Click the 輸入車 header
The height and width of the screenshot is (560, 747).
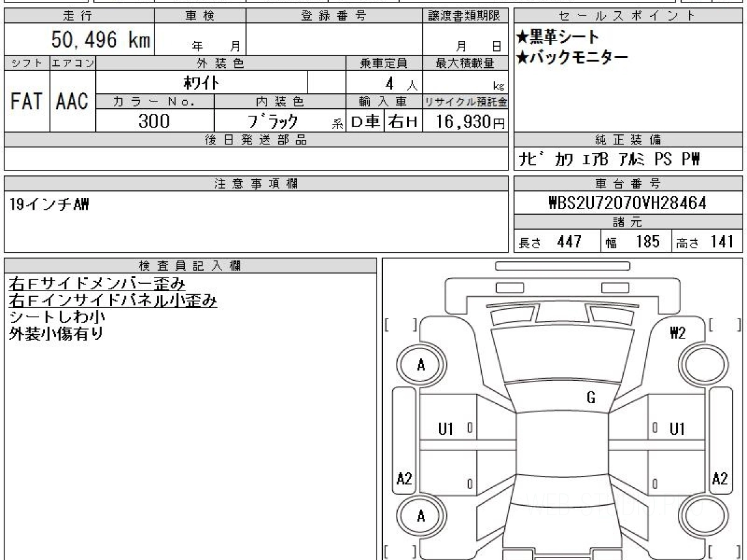[384, 101]
